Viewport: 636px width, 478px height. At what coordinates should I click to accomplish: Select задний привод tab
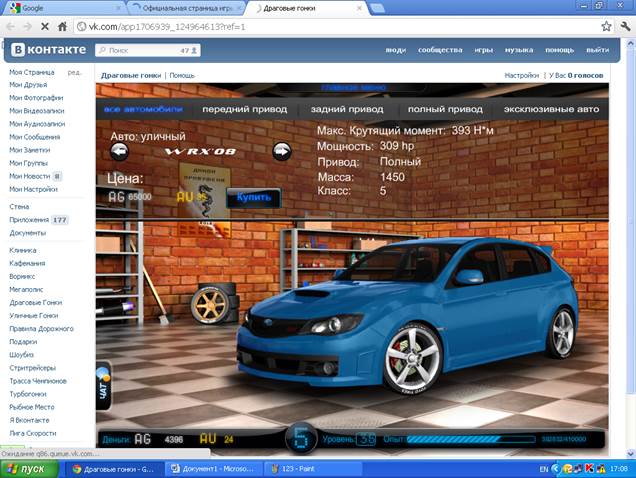(347, 109)
